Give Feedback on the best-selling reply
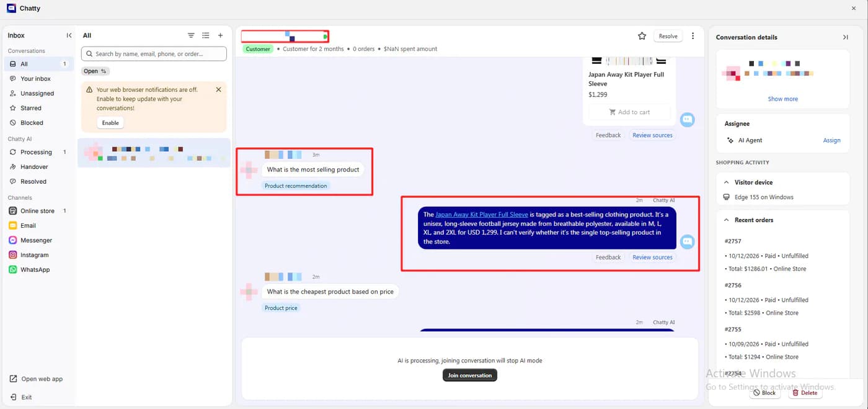The height and width of the screenshot is (409, 868). point(608,258)
